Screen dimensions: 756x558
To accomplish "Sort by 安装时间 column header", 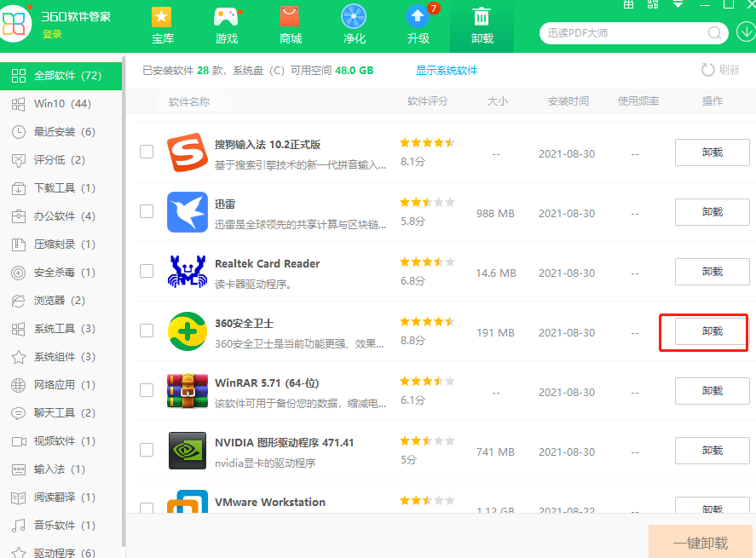I will coord(568,101).
